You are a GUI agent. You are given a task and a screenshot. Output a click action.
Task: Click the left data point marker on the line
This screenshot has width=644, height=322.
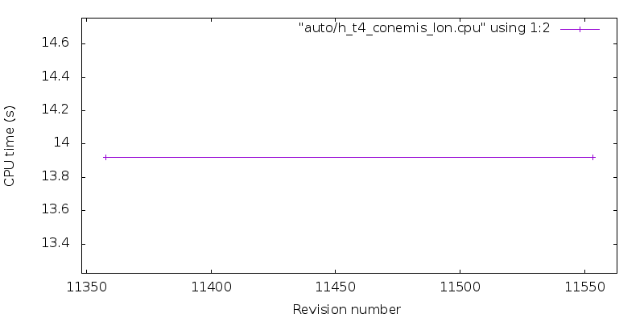(x=105, y=157)
